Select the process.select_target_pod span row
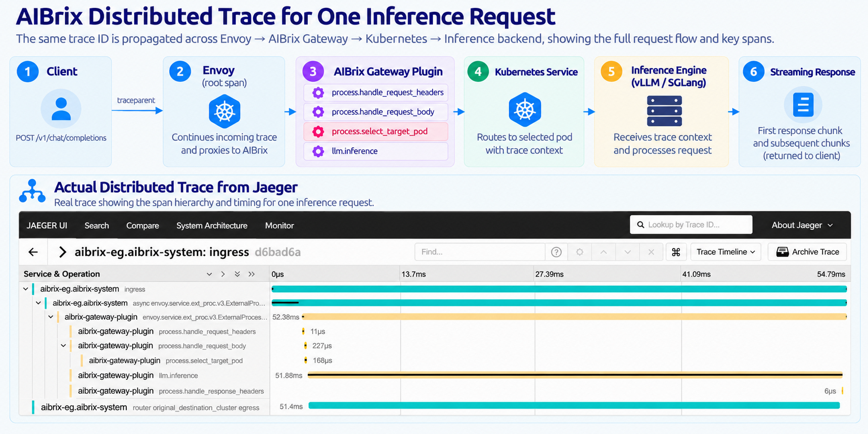This screenshot has width=868, height=434. [x=435, y=361]
